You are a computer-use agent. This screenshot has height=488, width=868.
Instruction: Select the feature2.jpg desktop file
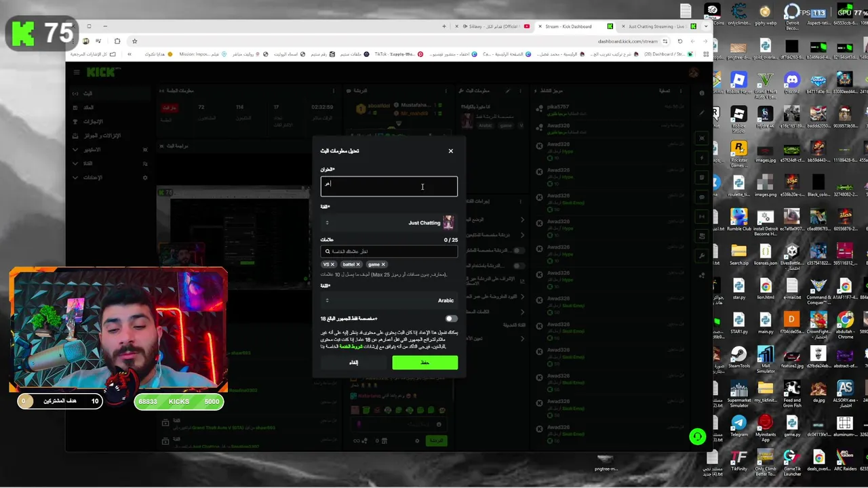click(x=791, y=358)
